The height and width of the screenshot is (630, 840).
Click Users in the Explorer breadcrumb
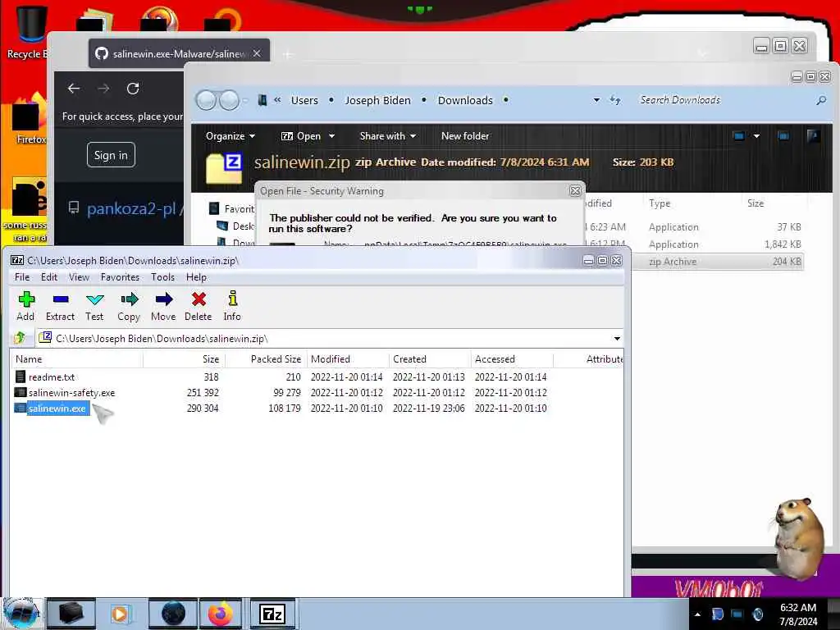tap(304, 100)
